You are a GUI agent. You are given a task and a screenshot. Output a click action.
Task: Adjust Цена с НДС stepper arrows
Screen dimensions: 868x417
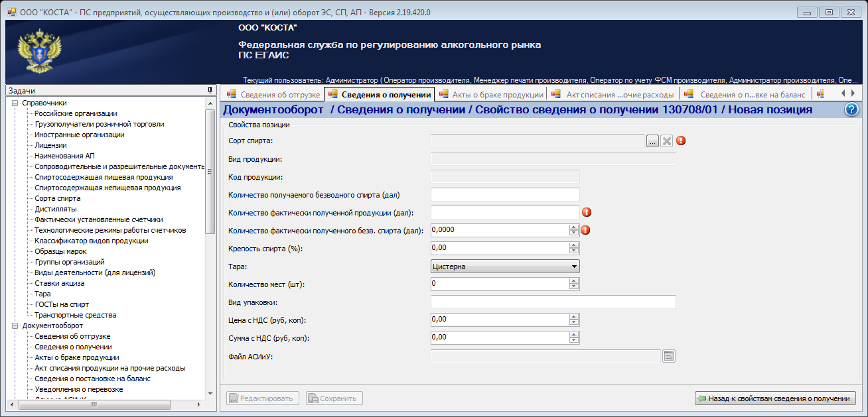pos(574,320)
